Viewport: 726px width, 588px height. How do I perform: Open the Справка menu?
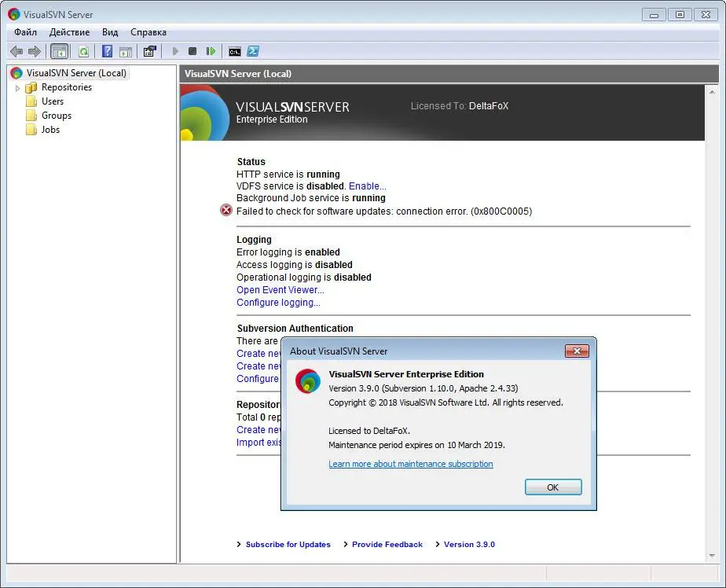pos(148,32)
